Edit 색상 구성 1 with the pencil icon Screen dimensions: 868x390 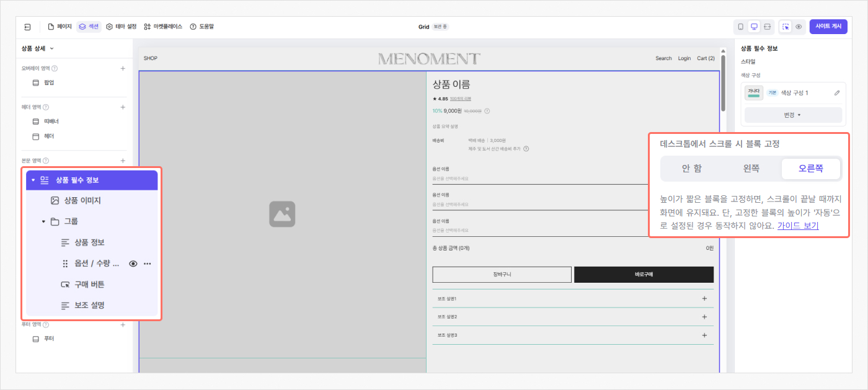tap(836, 92)
